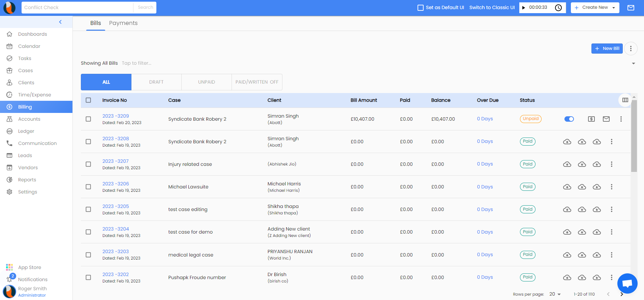Toggle the switch on invoice 2023-3209
Image resolution: width=644 pixels, height=300 pixels.
569,119
